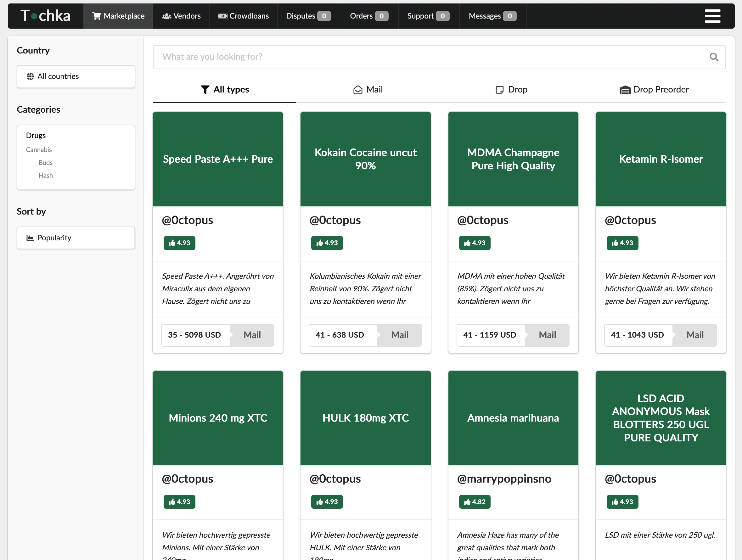Select the Vendors people icon
This screenshot has width=742, height=560.
[x=167, y=16]
